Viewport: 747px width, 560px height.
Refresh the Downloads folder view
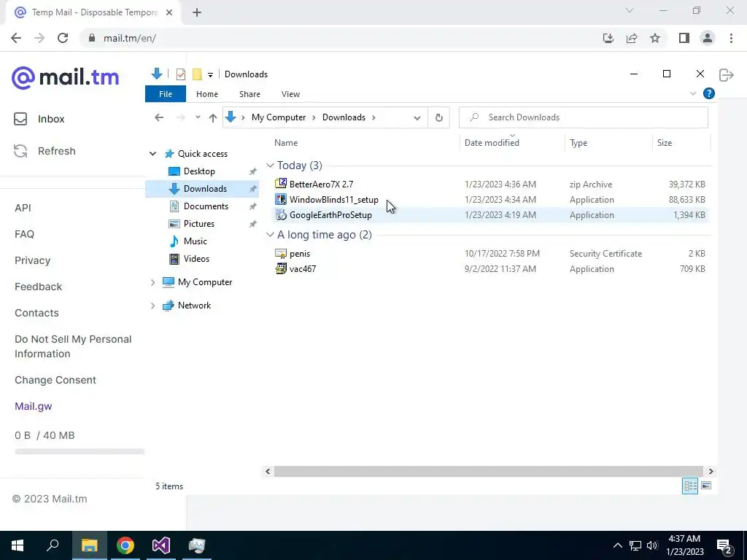coord(438,117)
